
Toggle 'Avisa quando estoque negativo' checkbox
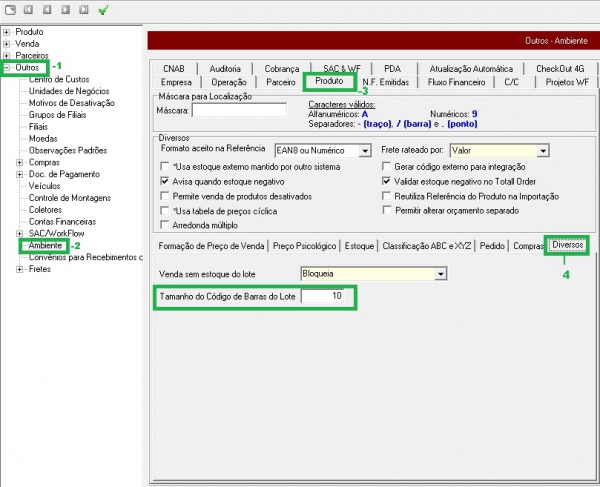point(165,183)
